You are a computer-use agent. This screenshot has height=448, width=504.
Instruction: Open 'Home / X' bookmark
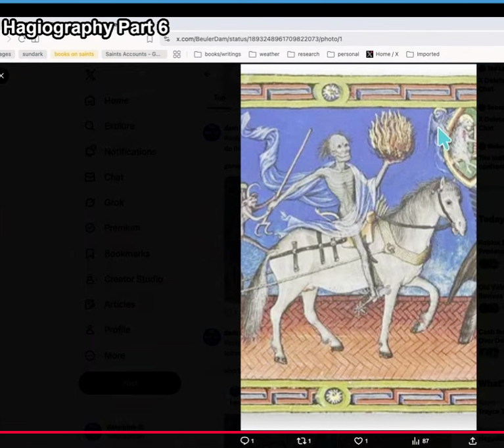click(382, 54)
